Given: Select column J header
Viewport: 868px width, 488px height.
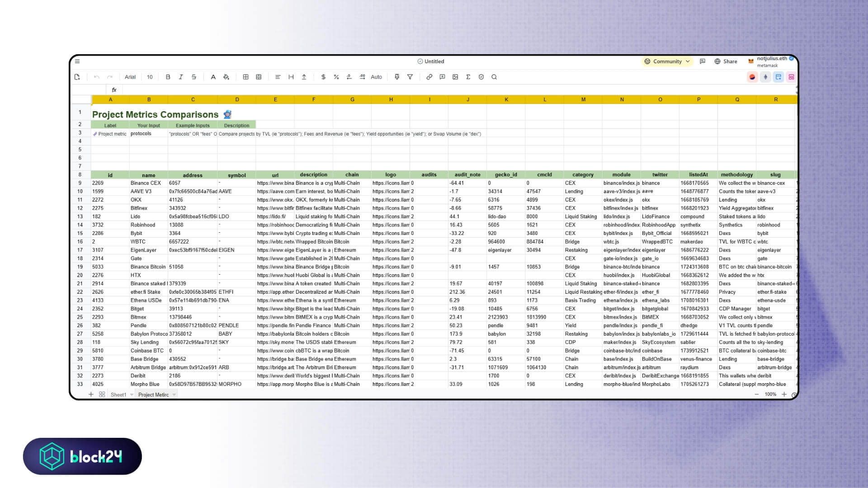Looking at the screenshot, I should click(x=468, y=99).
